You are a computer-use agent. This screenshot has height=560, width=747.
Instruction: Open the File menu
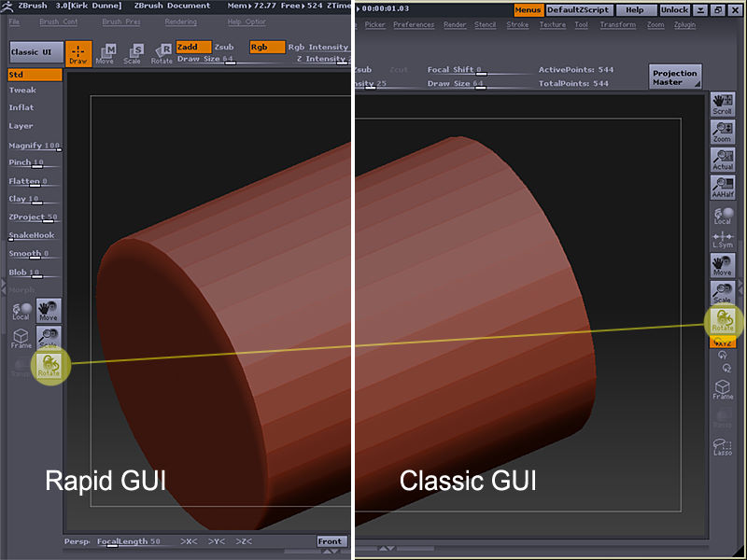(14, 21)
